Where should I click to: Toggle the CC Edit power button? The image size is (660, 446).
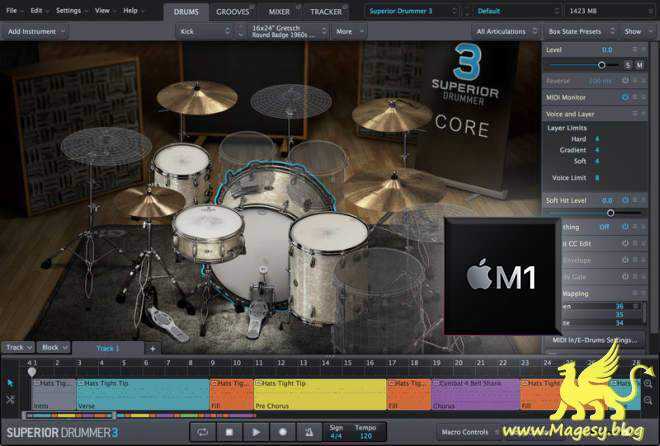pos(625,244)
